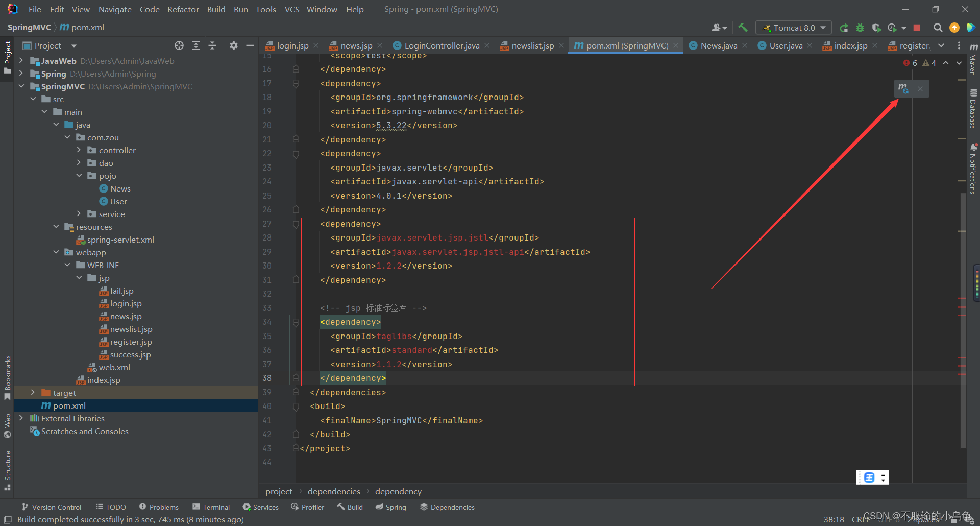Open the Problems tool window
This screenshot has width=980, height=526.
(x=159, y=507)
